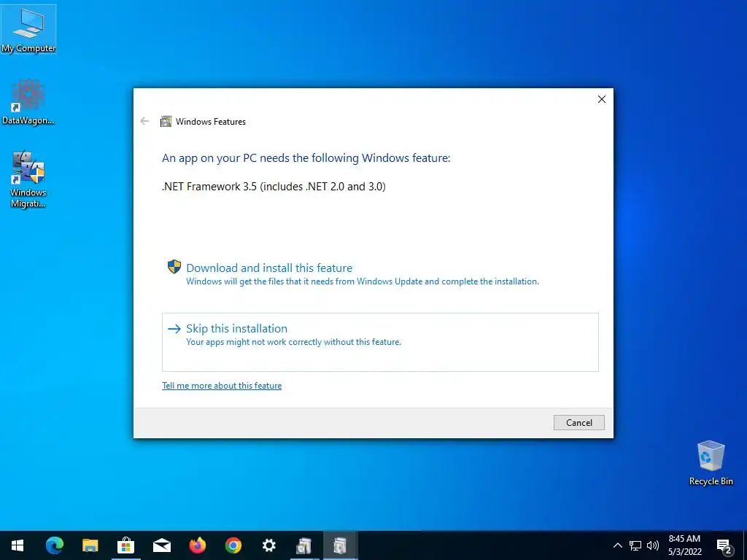Close the Windows Features dialog
Viewport: 747px width, 560px height.
pos(602,99)
